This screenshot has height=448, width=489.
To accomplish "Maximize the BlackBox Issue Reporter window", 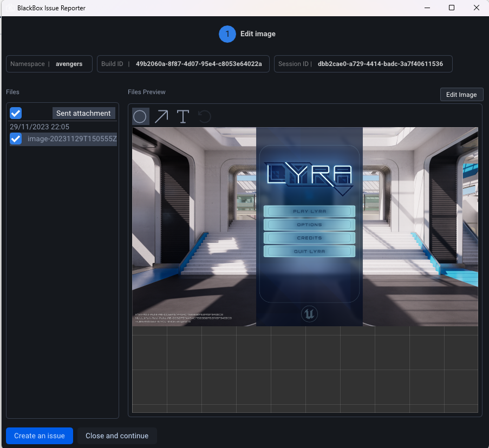I will 452,8.
